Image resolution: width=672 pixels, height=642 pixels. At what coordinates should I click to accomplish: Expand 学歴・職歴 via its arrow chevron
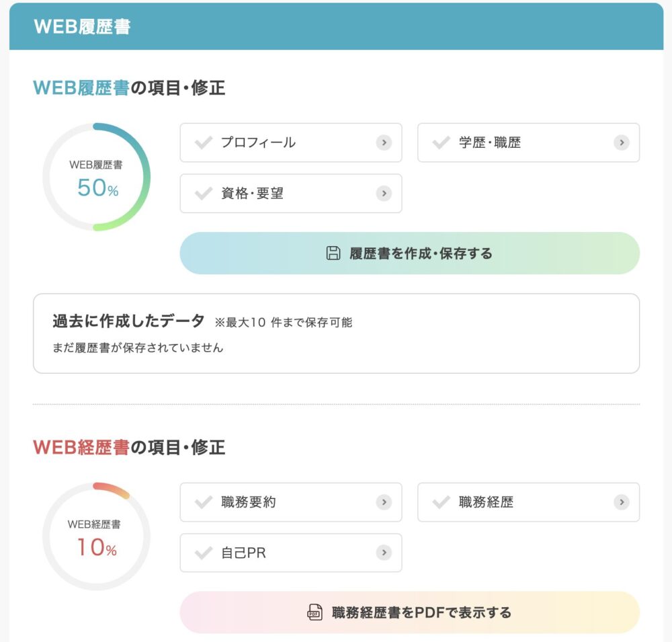622,143
